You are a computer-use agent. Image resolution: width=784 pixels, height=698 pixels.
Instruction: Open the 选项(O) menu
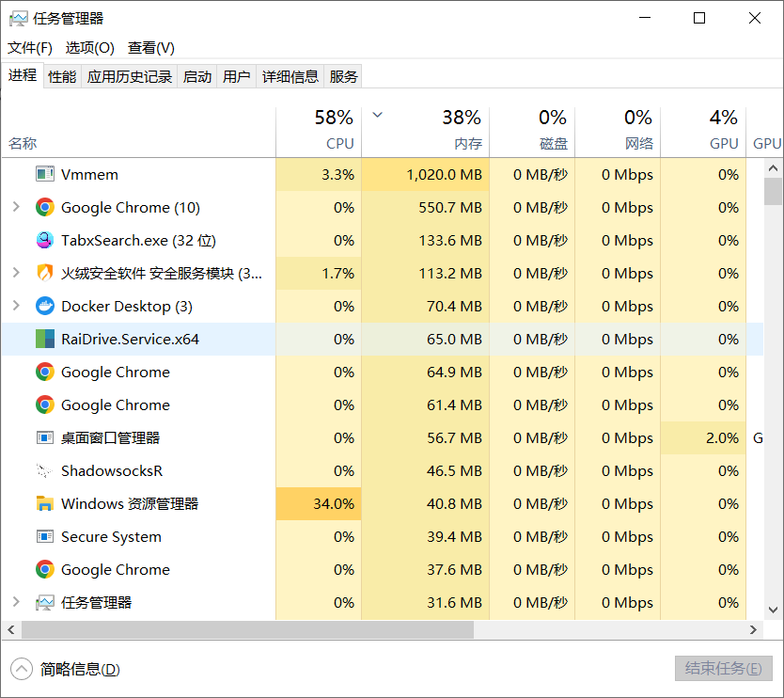[x=90, y=48]
